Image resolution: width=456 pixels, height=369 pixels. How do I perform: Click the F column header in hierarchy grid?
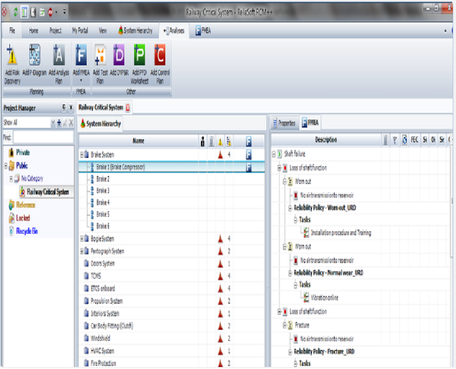pyautogui.click(x=249, y=141)
